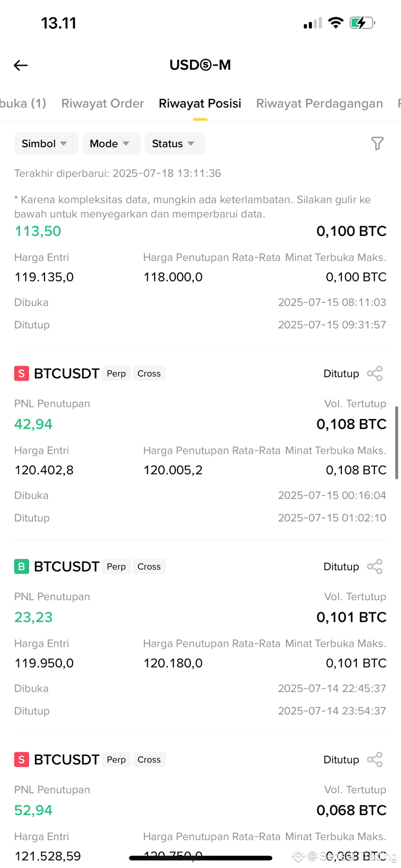Expand the Status dropdown
Viewport: 401px width, 868px height.
(x=175, y=143)
